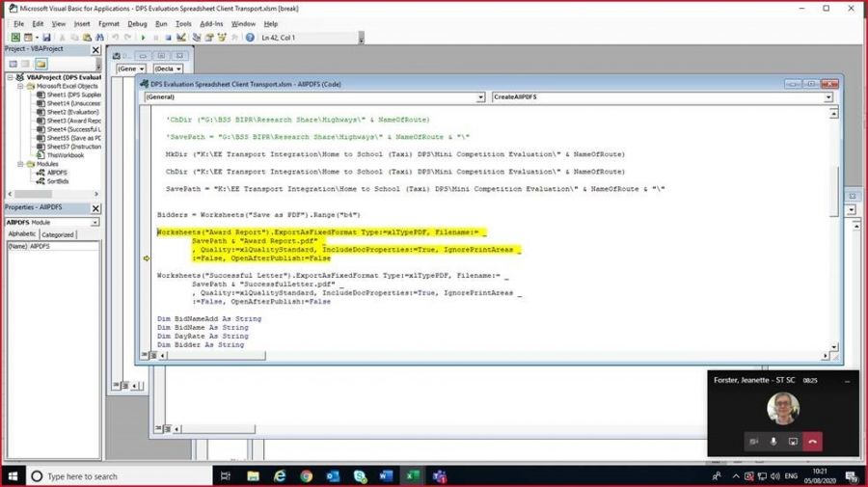The image size is (868, 487).
Task: Open the AllPDFS Module object dropdown
Action: 95,223
